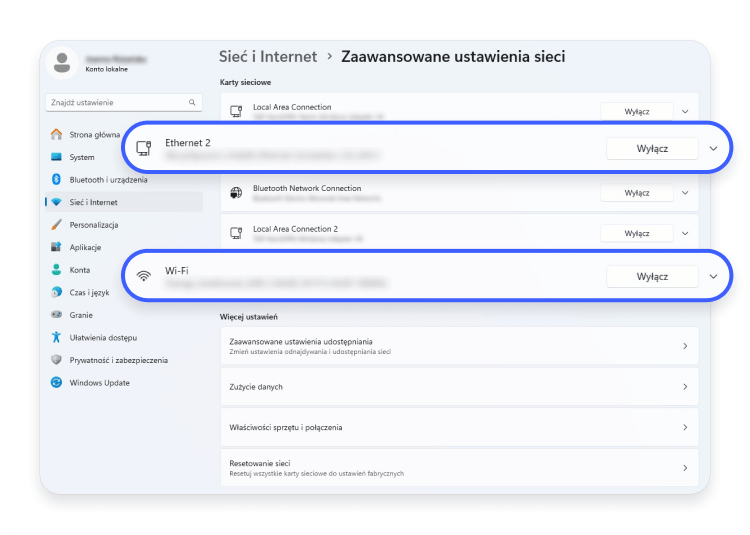Open Windows Update section
The width and height of the screenshot is (750, 535).
(99, 382)
